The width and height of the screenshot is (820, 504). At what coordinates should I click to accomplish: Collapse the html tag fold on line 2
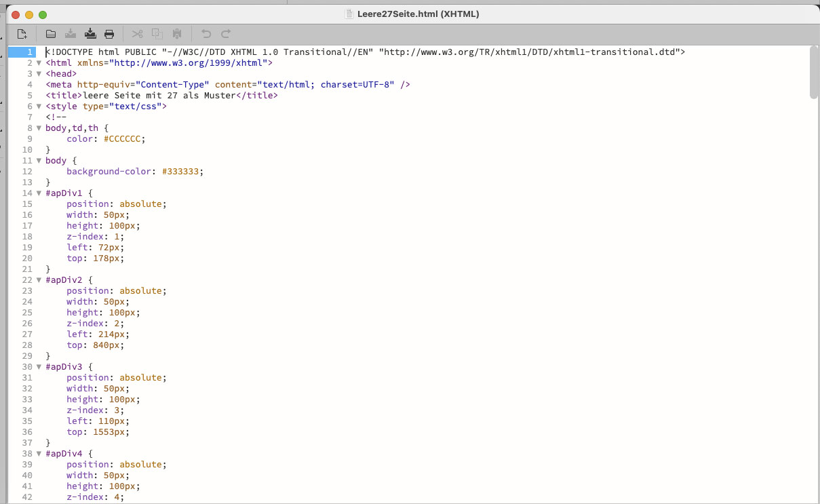39,63
